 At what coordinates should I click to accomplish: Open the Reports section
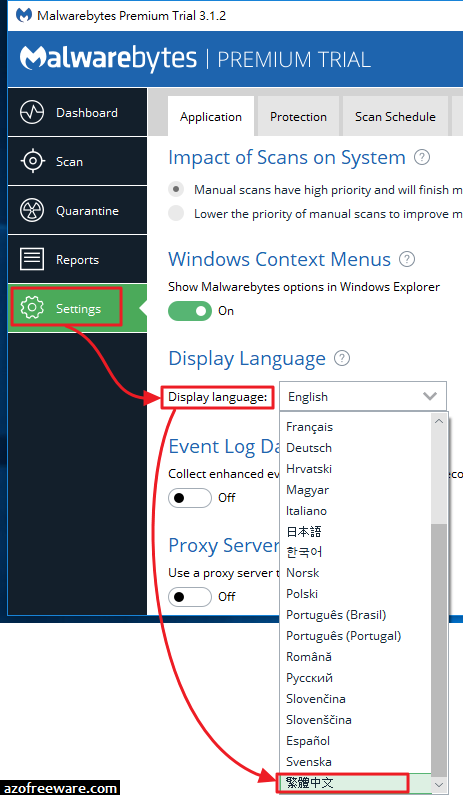pyautogui.click(x=78, y=259)
